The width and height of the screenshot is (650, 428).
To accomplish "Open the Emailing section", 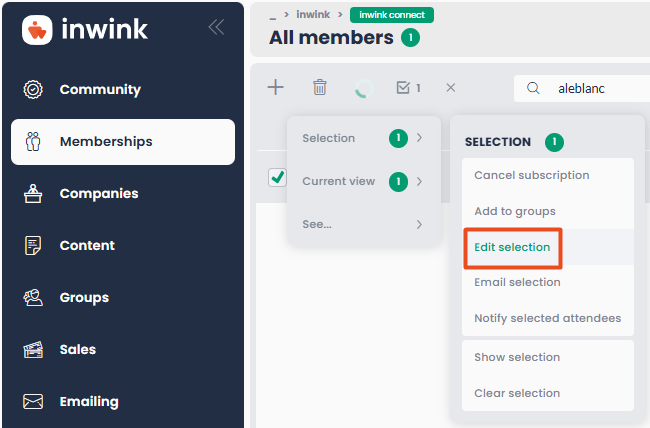I will (x=88, y=402).
